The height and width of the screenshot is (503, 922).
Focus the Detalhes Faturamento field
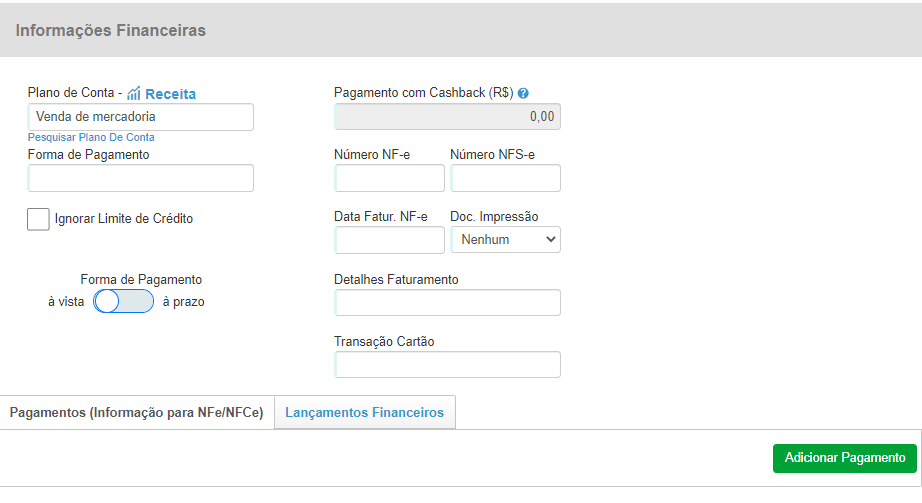point(447,302)
